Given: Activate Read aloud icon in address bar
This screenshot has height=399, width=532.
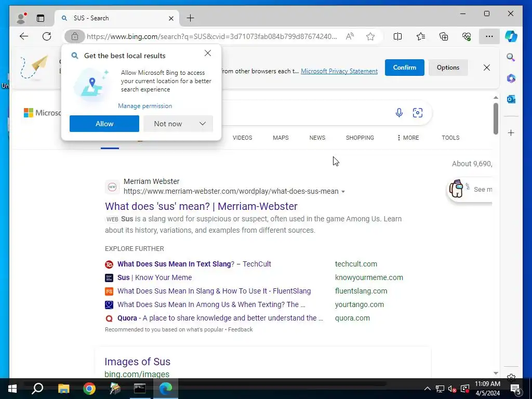Looking at the screenshot, I should (350, 36).
